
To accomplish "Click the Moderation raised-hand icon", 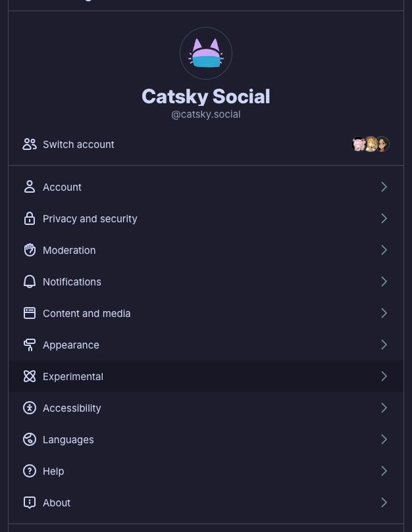I will point(30,250).
